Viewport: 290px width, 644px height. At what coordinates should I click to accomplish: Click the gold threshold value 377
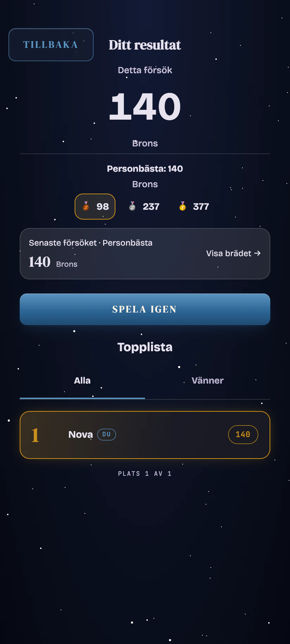pyautogui.click(x=201, y=207)
